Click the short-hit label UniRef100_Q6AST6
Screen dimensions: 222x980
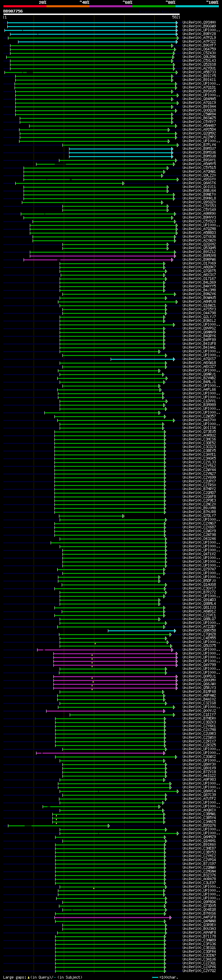[x=199, y=183]
